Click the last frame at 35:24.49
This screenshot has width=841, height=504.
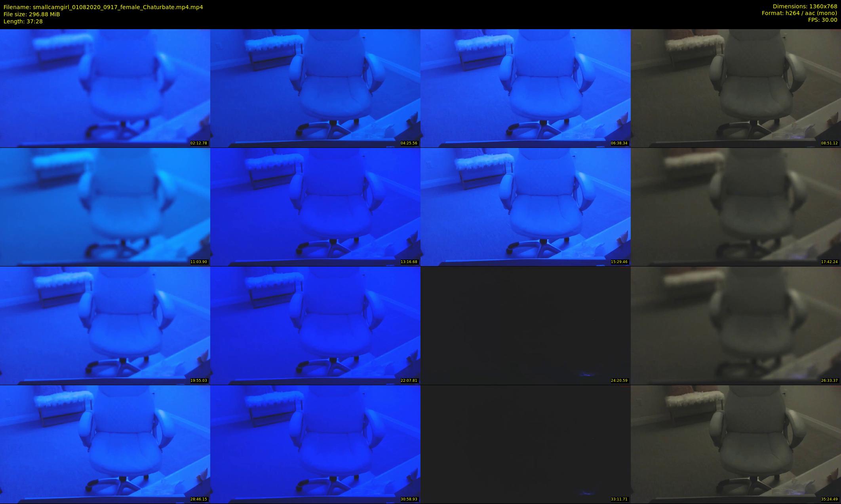(x=736, y=444)
